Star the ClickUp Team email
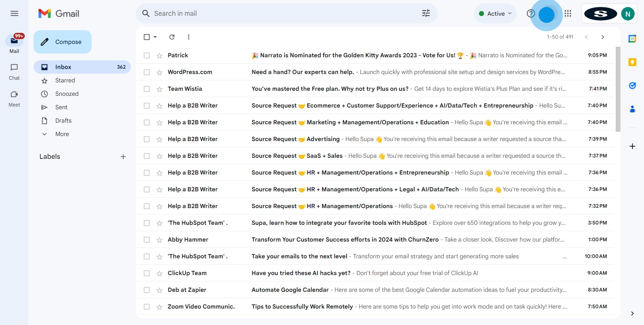 [159, 273]
